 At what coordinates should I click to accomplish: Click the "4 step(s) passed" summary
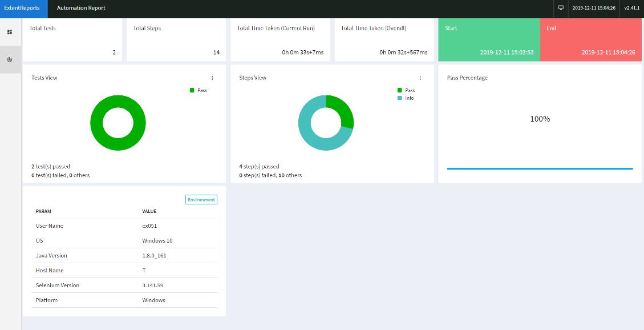point(259,167)
